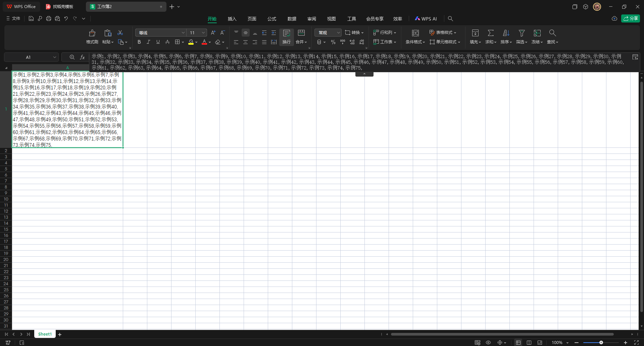This screenshot has height=346, width=644.
Task: Toggle Italic formatting
Action: pos(148,42)
